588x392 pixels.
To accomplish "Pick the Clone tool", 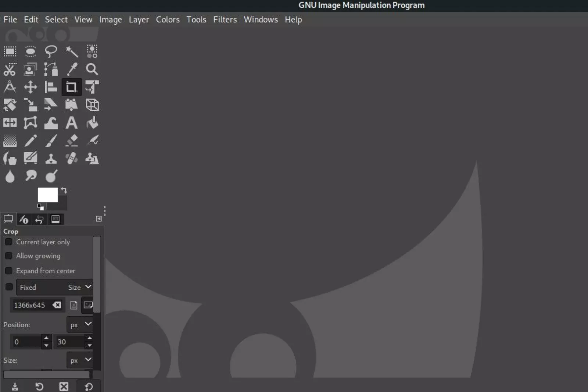I will pyautogui.click(x=51, y=158).
